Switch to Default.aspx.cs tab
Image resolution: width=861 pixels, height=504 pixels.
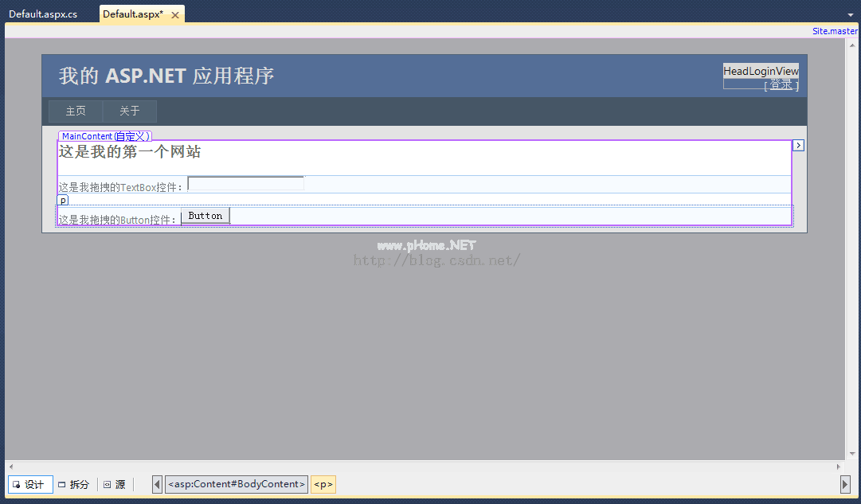(43, 14)
